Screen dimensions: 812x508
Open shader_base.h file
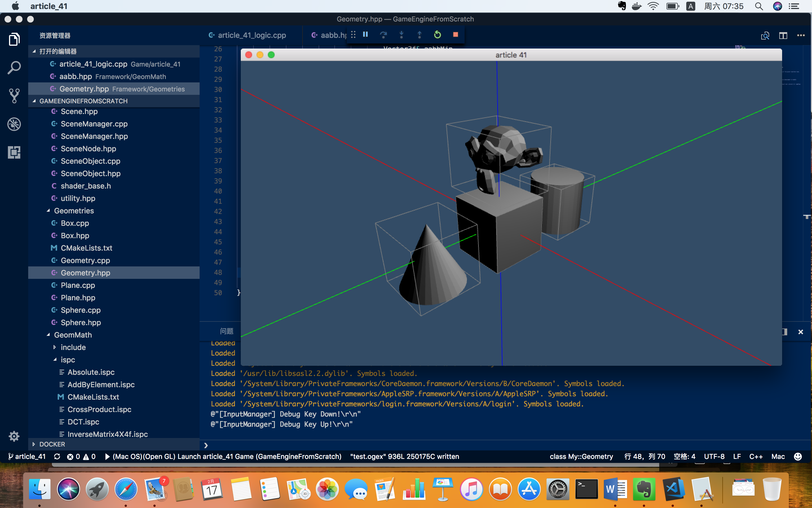[114, 186]
